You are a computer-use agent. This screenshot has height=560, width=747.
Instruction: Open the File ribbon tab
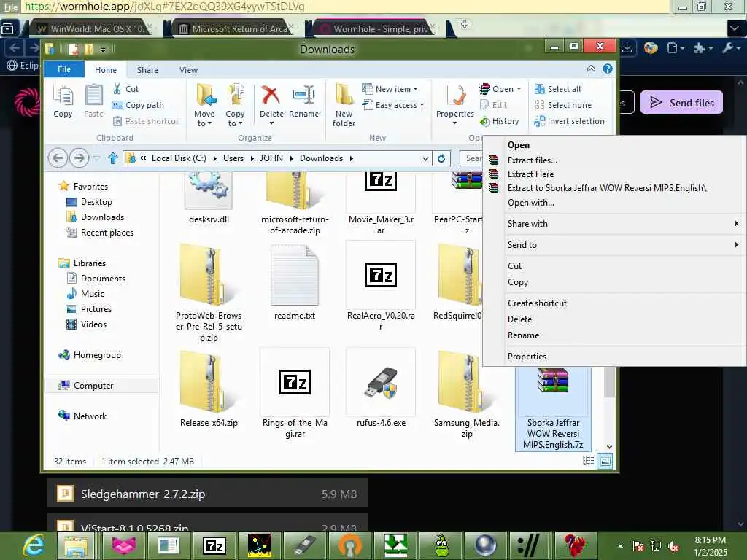(64, 69)
